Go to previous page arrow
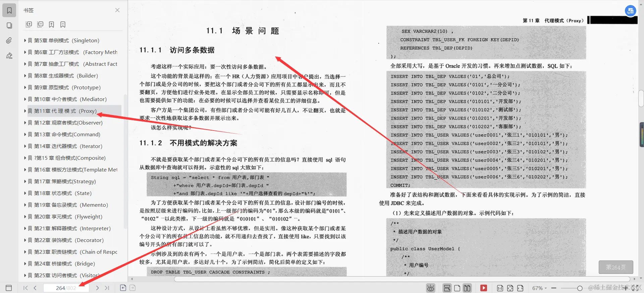The image size is (644, 293). (x=35, y=288)
